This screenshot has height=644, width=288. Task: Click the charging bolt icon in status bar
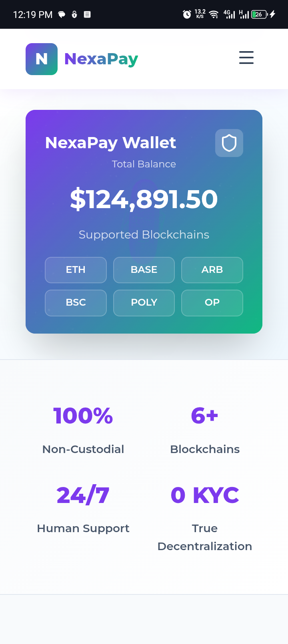point(272,14)
